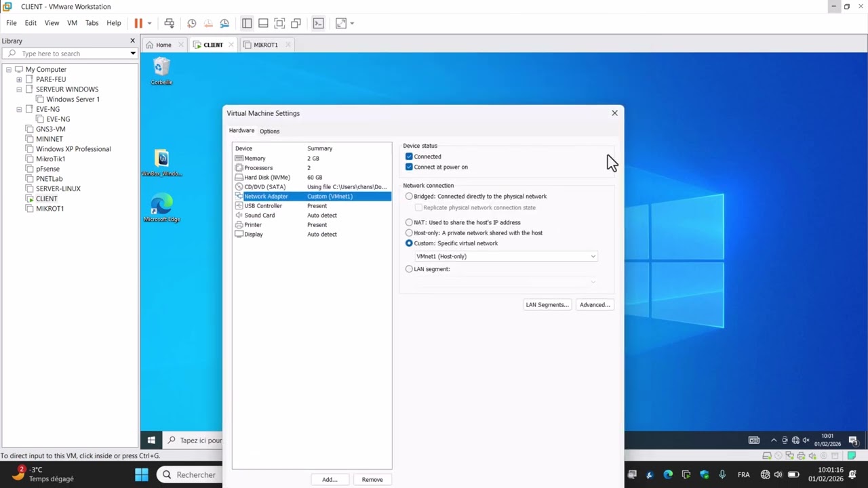Collapse the SERVEUR WINDOWS folder
Viewport: 868px width, 488px height.
(x=19, y=89)
